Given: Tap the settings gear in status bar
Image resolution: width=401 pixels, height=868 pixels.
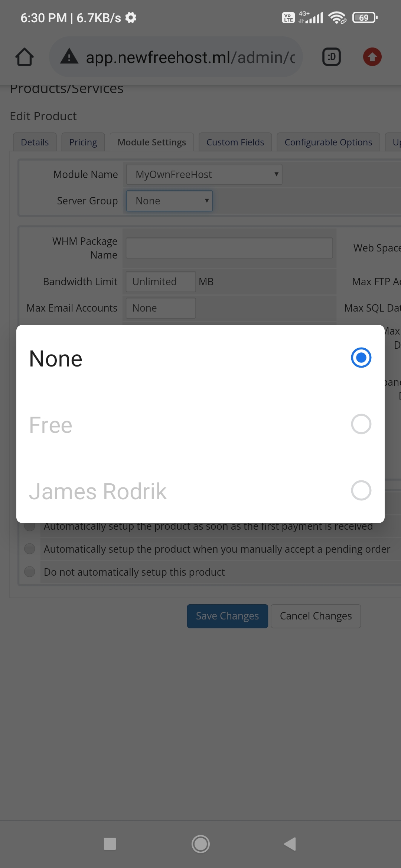Looking at the screenshot, I should [131, 17].
